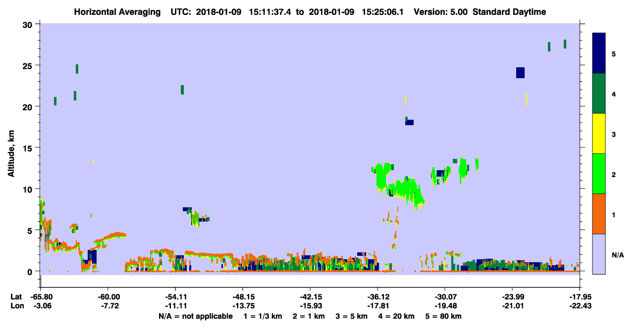Click the dark blue square near 24 km altitude
The width and height of the screenshot is (644, 330).
520,73
